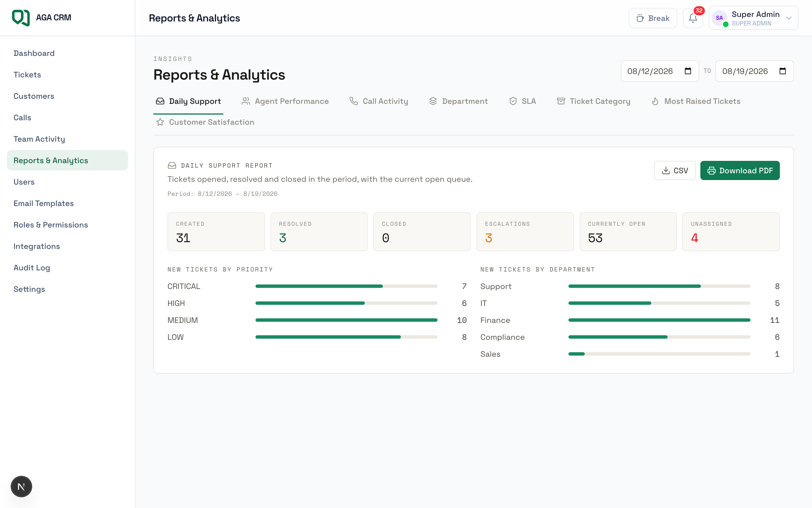812x508 pixels.
Task: Click the Customer Satisfaction star icon
Action: tap(160, 122)
